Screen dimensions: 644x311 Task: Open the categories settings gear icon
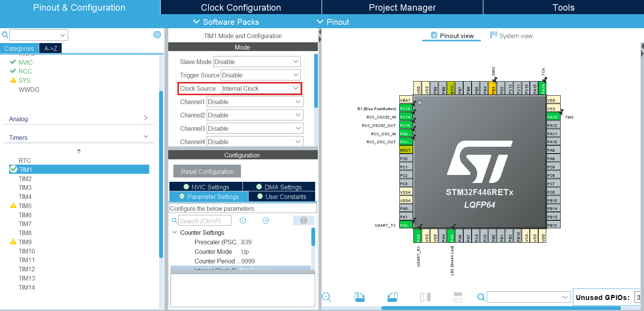157,35
